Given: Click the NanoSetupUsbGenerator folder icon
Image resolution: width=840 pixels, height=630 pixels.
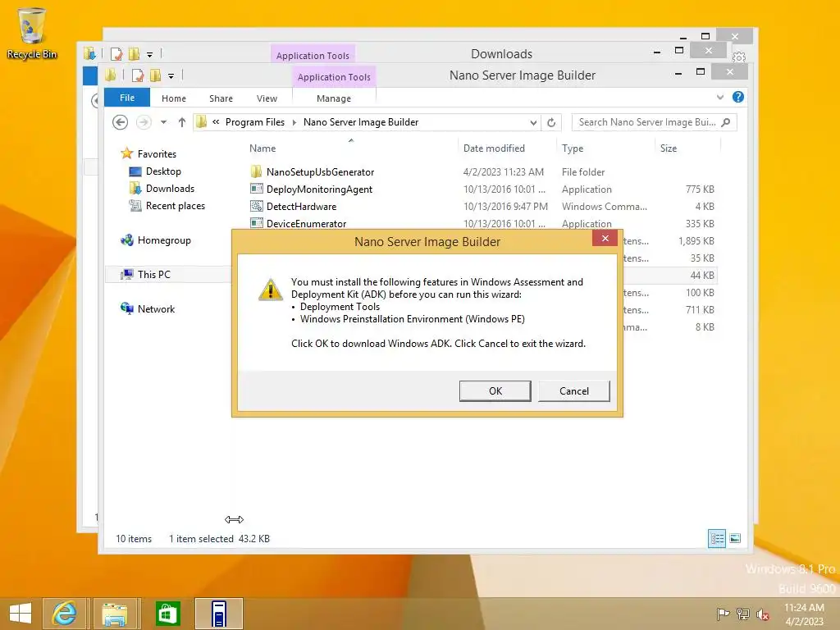Looking at the screenshot, I should point(256,171).
